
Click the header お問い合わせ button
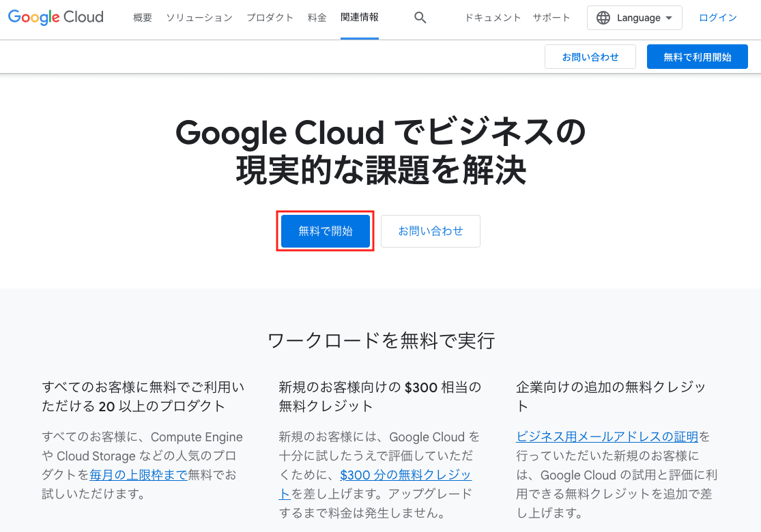590,57
